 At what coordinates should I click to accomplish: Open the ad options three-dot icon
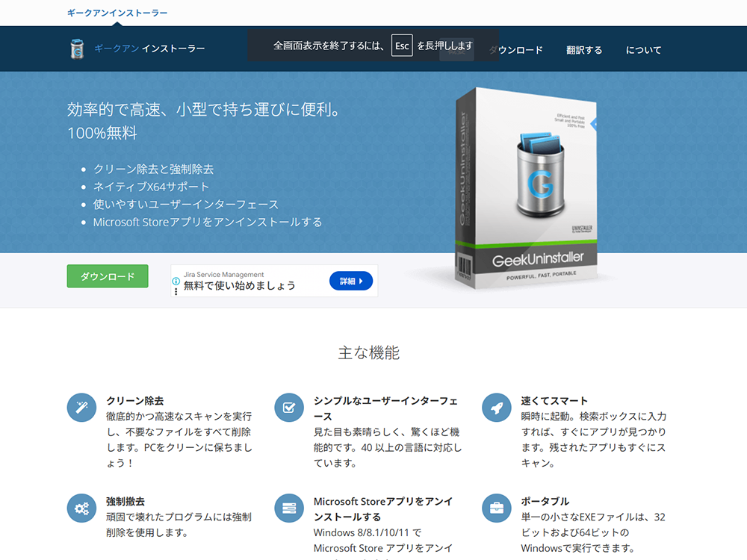(x=176, y=291)
